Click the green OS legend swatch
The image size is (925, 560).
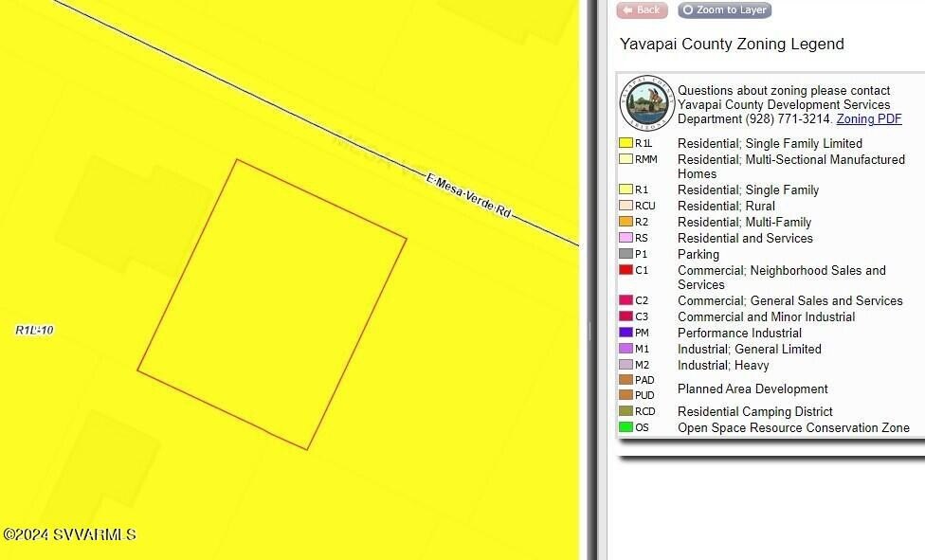click(x=626, y=427)
